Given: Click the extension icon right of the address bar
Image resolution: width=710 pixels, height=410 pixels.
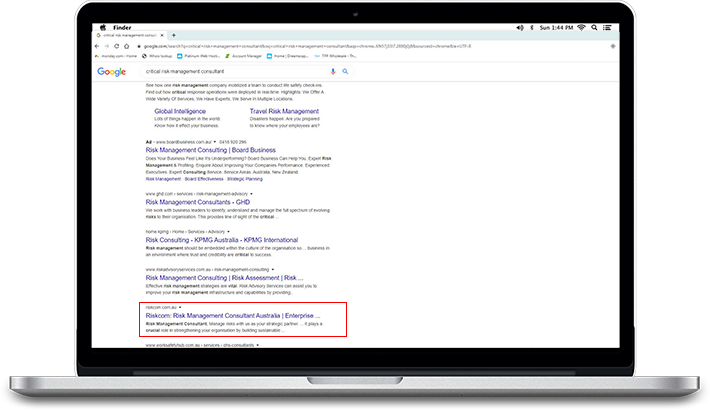Looking at the screenshot, I should [x=613, y=46].
